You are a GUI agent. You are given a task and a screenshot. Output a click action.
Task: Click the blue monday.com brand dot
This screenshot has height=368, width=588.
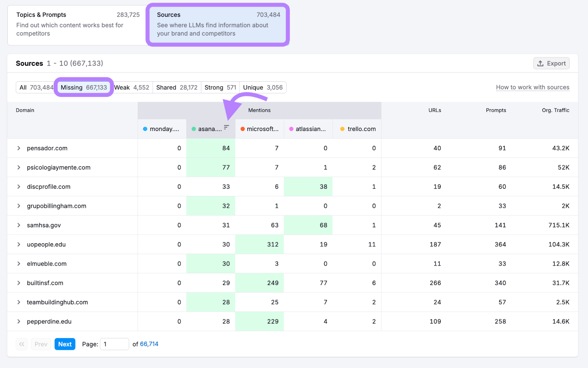pos(145,129)
